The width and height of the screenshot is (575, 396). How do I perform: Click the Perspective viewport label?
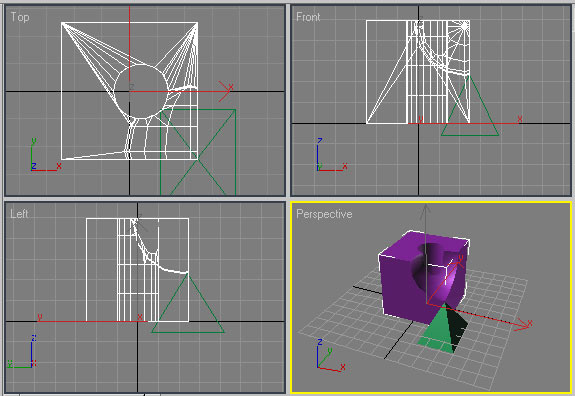click(x=324, y=214)
